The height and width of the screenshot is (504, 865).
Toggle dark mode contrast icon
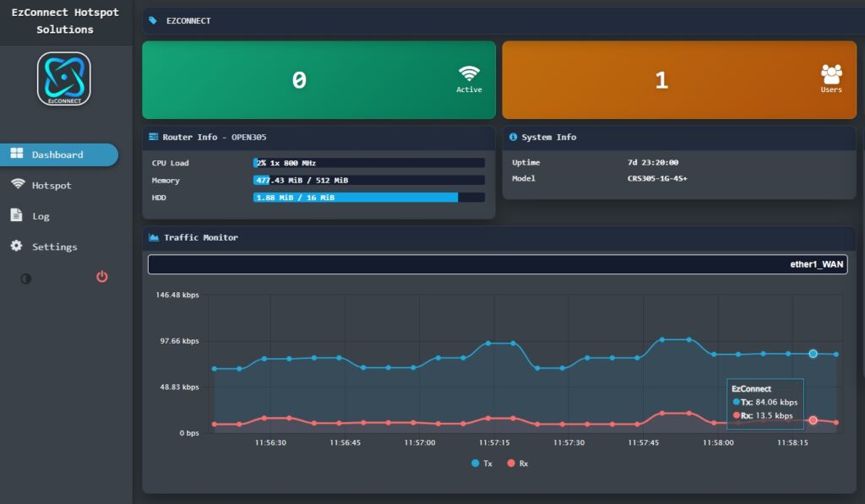(26, 279)
